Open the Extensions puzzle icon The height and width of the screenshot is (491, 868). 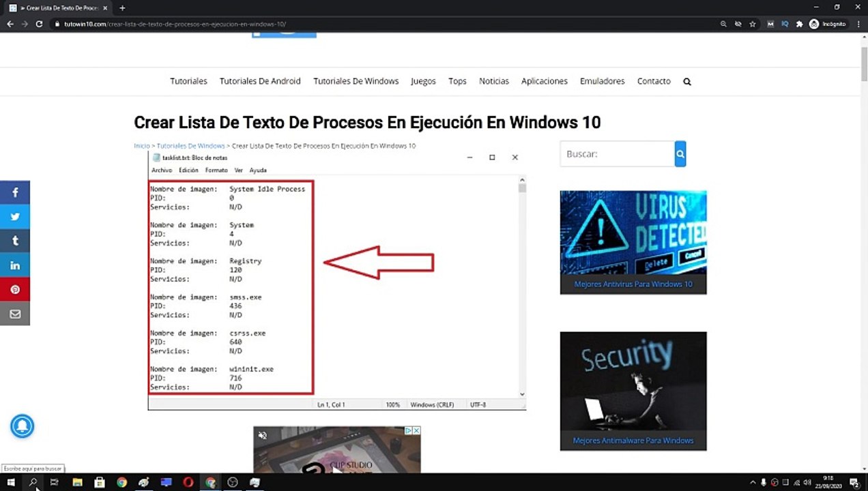pyautogui.click(x=799, y=24)
